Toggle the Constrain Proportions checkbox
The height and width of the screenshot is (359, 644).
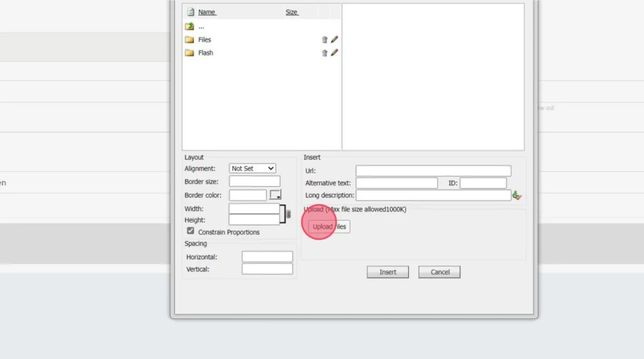(x=191, y=231)
